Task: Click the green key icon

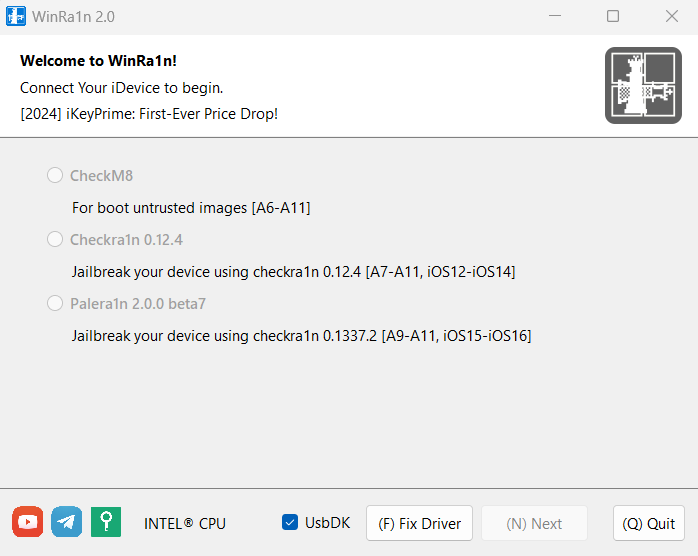Action: [x=106, y=522]
